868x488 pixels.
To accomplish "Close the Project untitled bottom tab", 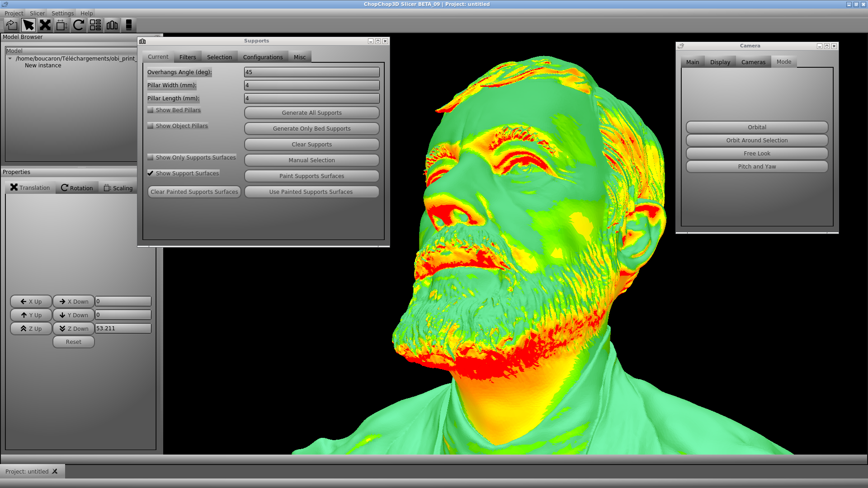I will 55,471.
